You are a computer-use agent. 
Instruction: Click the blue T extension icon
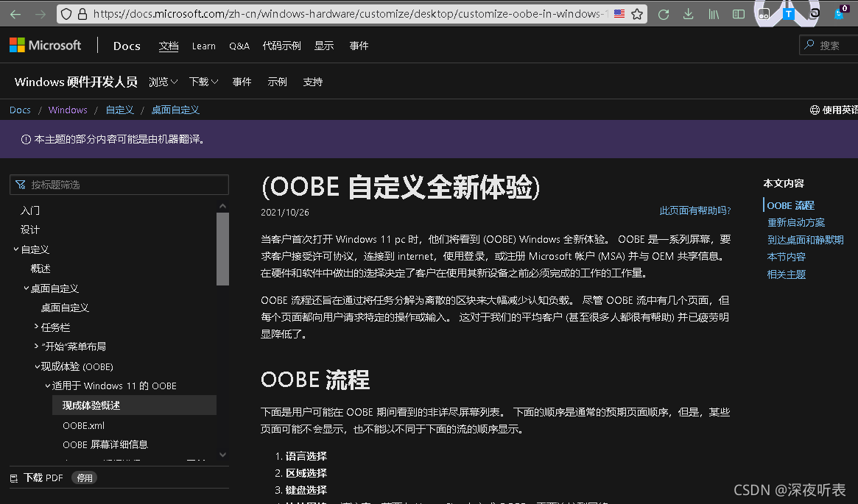coord(789,14)
